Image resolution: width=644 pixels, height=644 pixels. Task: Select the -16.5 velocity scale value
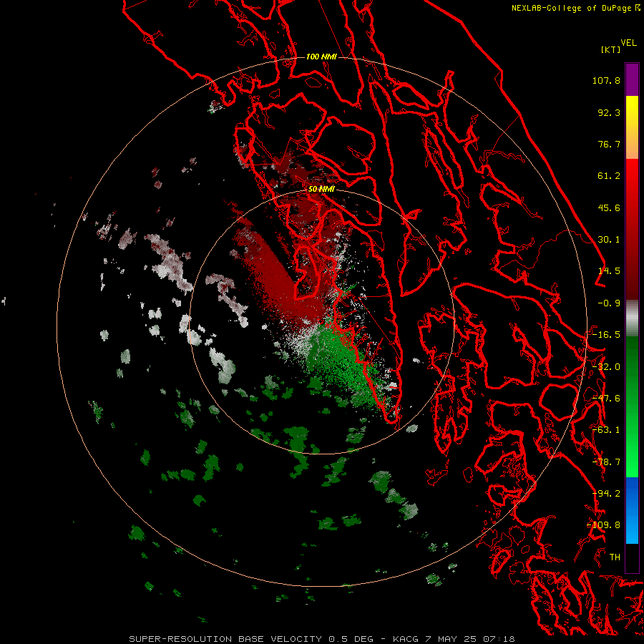coord(606,335)
